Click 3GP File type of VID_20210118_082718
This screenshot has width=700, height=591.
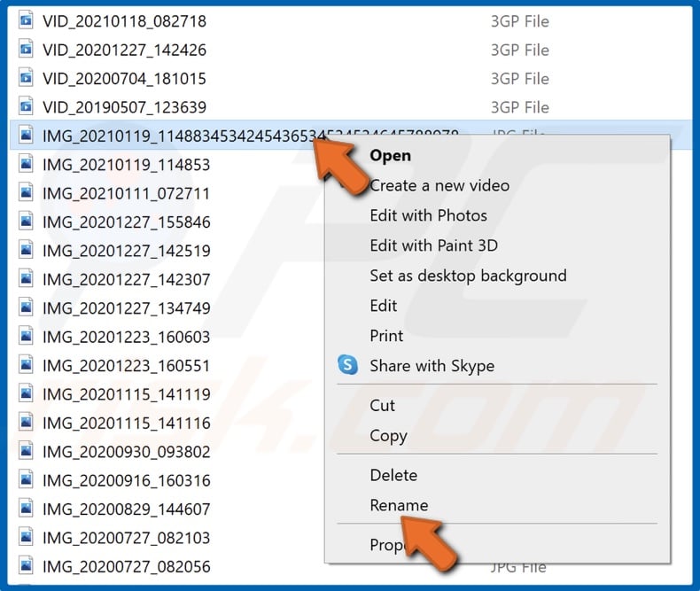(520, 21)
